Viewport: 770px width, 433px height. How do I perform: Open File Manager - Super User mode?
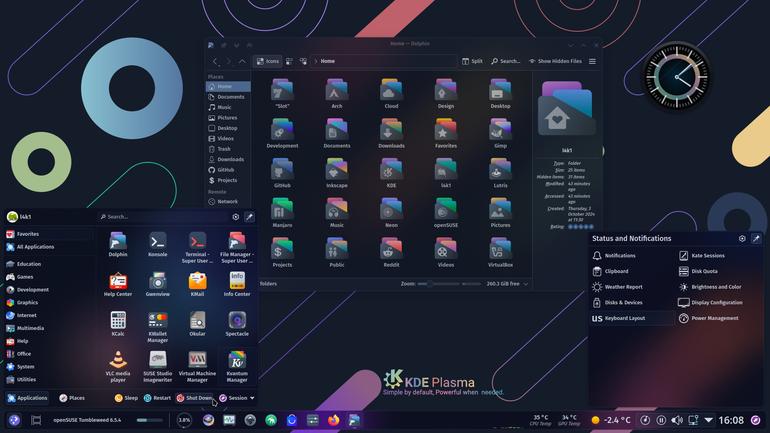[x=237, y=247]
